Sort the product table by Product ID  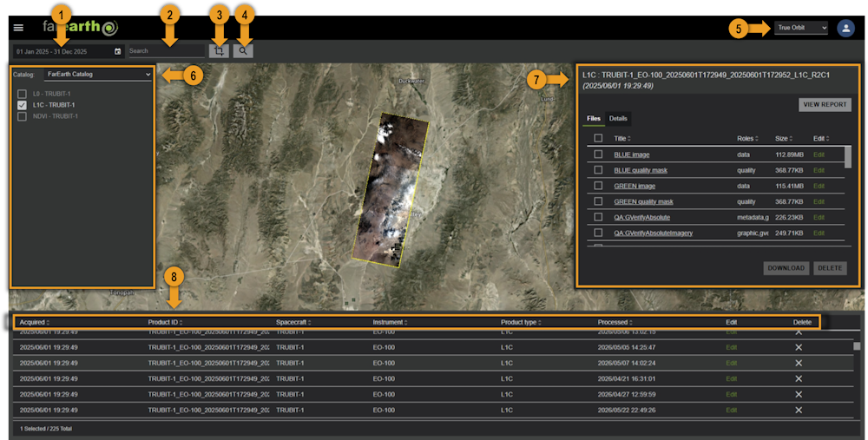click(165, 322)
